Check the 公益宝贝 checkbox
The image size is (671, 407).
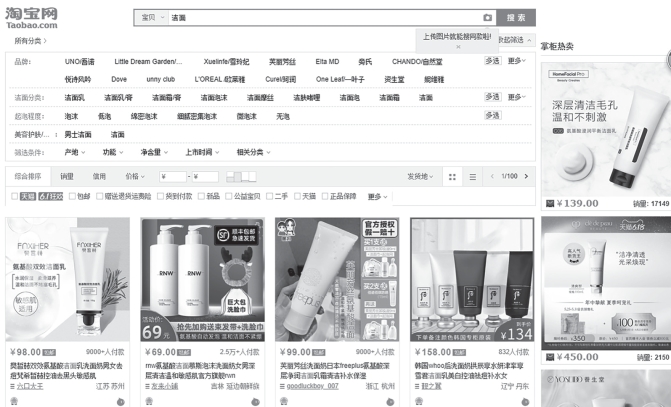tap(229, 196)
